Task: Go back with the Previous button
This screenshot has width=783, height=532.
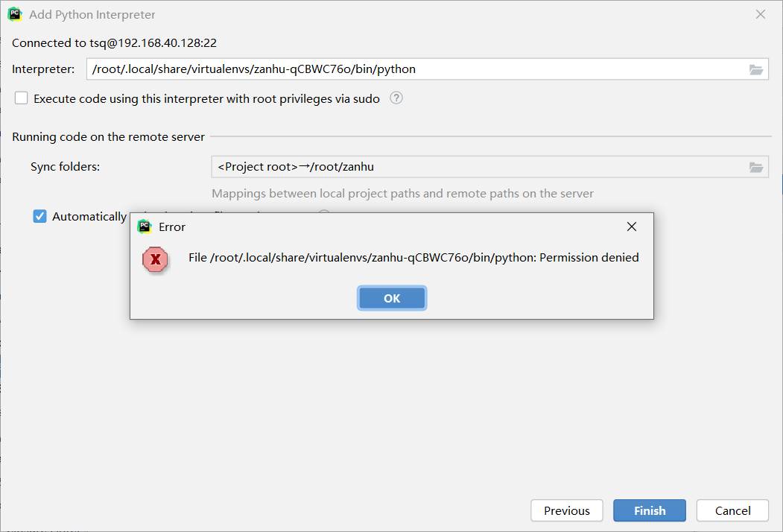Action: [566, 510]
